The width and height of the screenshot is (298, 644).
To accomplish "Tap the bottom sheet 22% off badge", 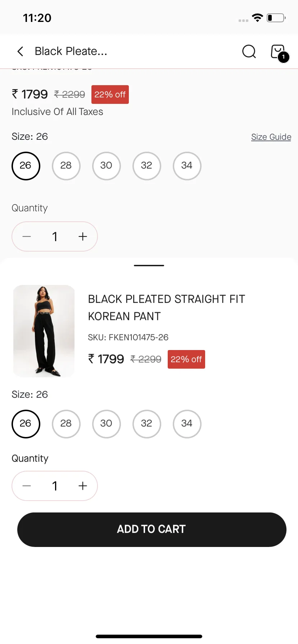I will tap(186, 359).
